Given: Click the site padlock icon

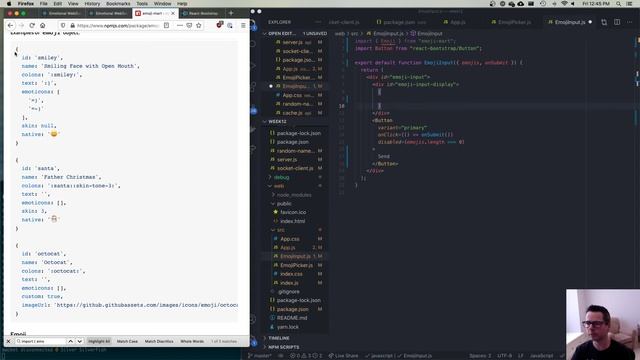Looking at the screenshot, I should [x=72, y=25].
